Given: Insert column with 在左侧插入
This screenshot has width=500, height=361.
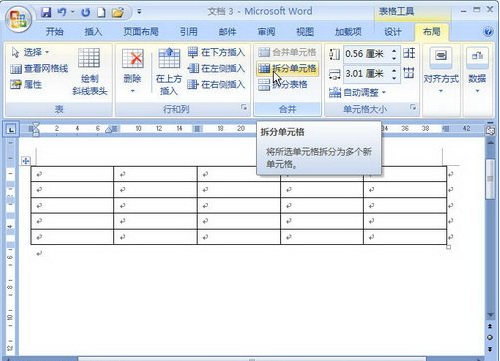Looking at the screenshot, I should (216, 69).
